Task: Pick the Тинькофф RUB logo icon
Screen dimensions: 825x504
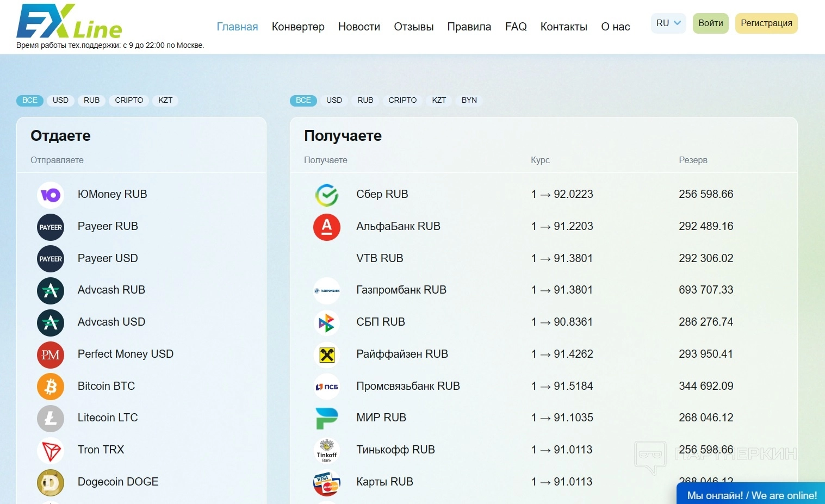Action: 327,450
